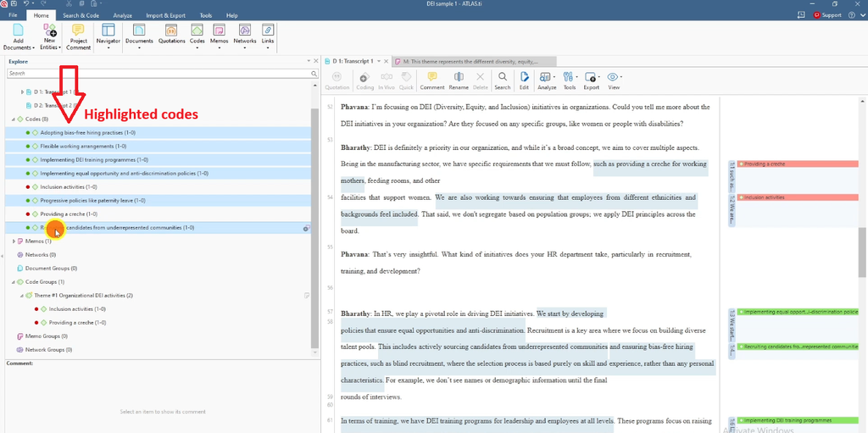
Task: Select code Progressive policies like paternity leave
Action: point(158,201)
